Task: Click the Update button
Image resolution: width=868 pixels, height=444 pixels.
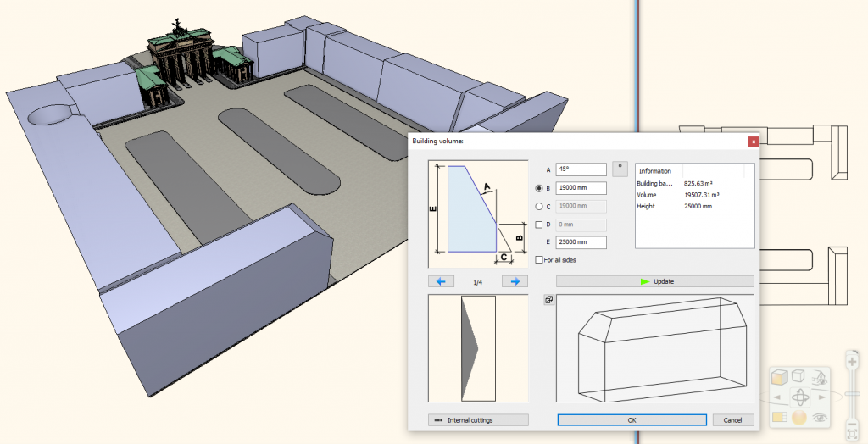Action: pyautogui.click(x=655, y=281)
